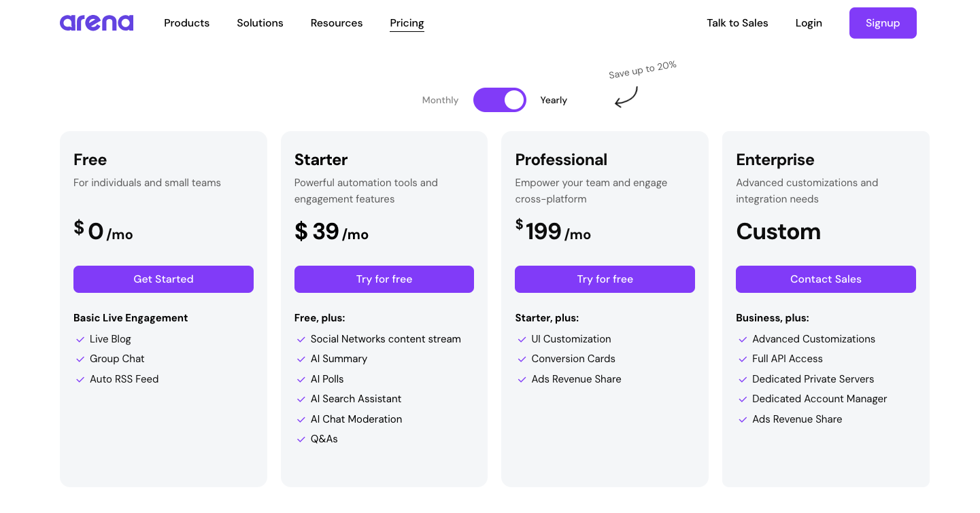Click the checkmark next to Full API Access

click(743, 359)
